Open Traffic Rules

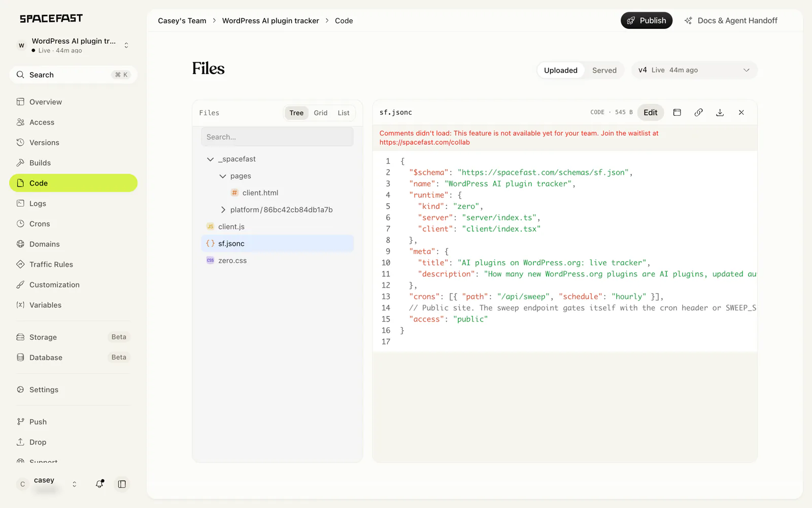73,264
